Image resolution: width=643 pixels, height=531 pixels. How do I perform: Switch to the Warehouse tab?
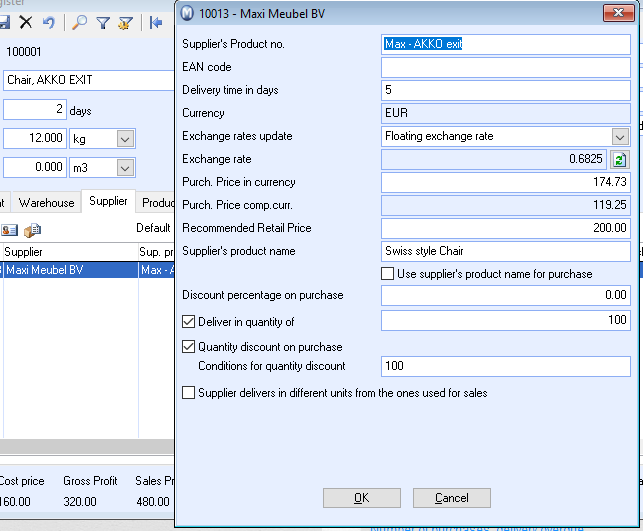pos(46,203)
